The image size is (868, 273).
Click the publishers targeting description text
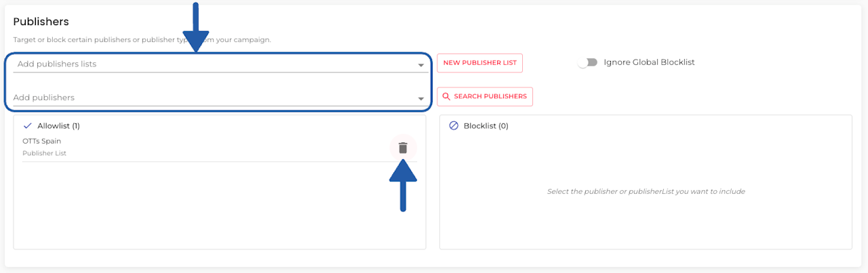[x=102, y=40]
